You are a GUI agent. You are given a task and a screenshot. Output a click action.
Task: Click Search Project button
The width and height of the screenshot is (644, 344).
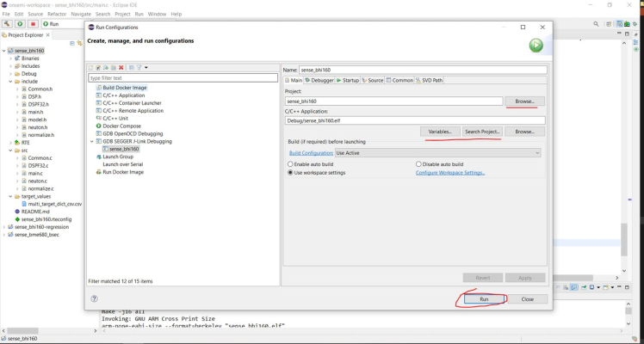click(481, 132)
